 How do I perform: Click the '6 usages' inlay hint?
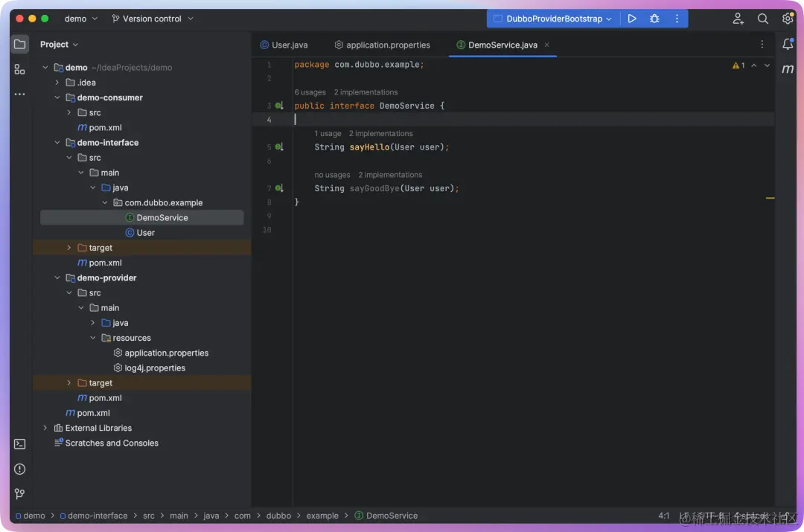pyautogui.click(x=310, y=92)
